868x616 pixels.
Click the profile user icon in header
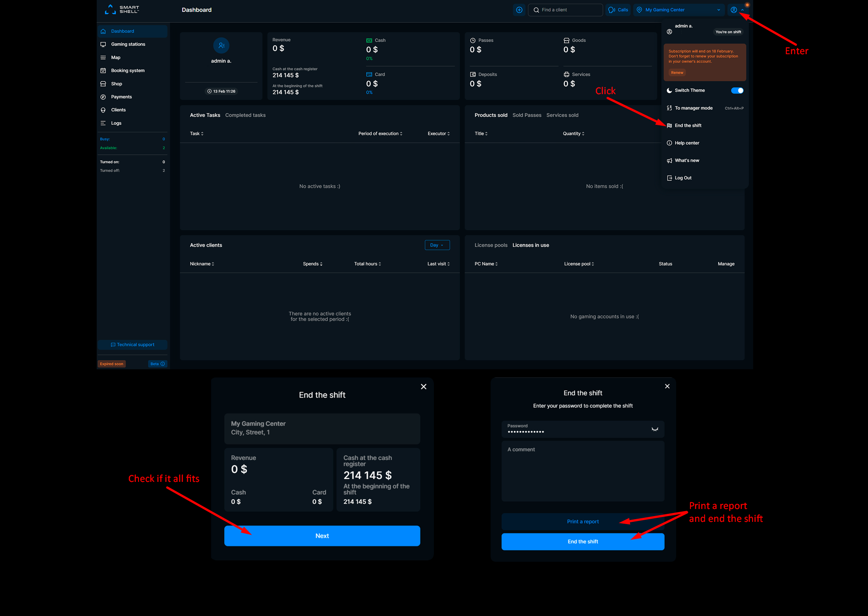[x=734, y=10]
